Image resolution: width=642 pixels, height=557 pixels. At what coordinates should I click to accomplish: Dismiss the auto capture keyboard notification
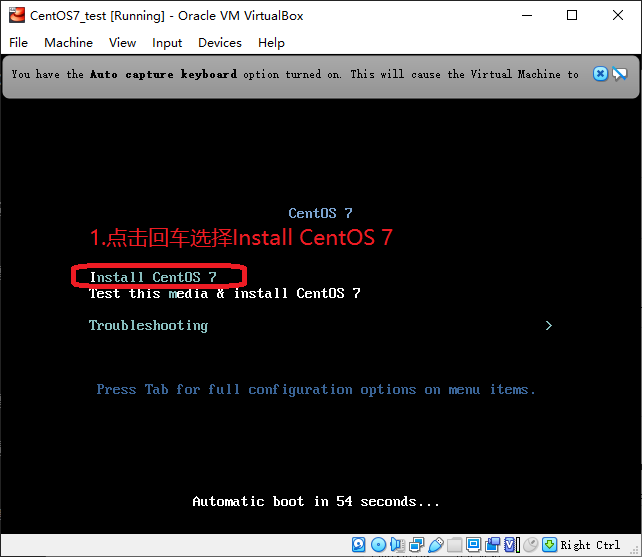coord(600,74)
